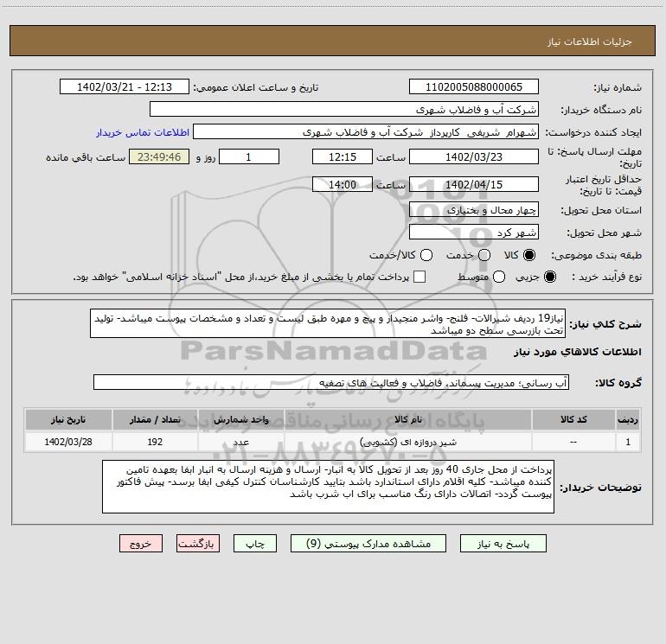This screenshot has height=644, width=666.
Task: Click the requester field شهرام شریفی
Action: pyautogui.click(x=366, y=132)
